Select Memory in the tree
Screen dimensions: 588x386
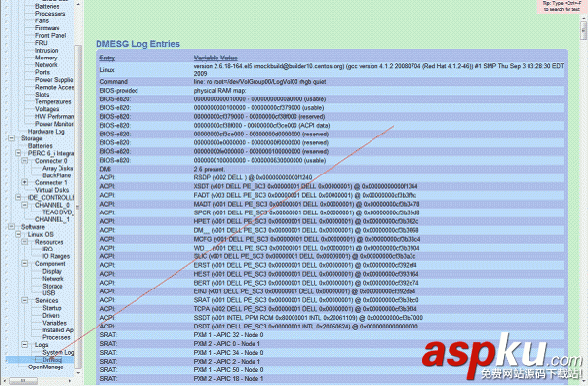pos(46,58)
